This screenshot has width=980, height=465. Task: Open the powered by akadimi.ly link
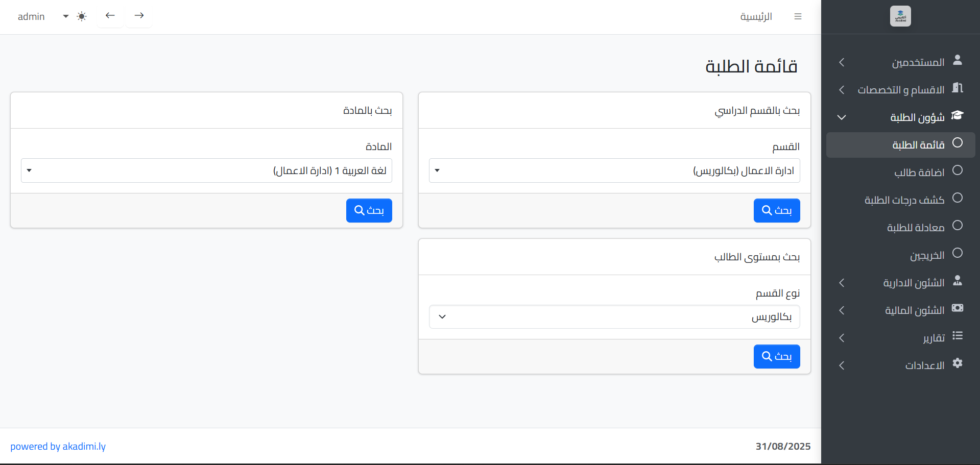tap(58, 447)
